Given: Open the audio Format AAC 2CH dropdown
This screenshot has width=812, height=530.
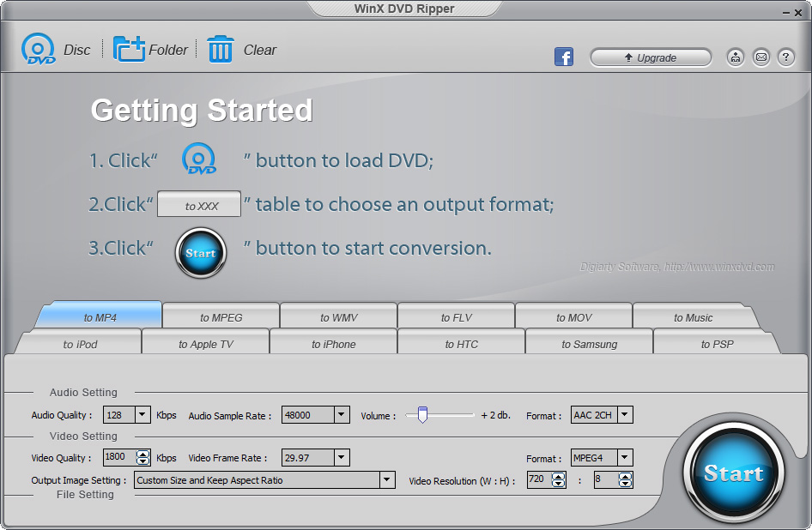Looking at the screenshot, I should click(x=625, y=415).
